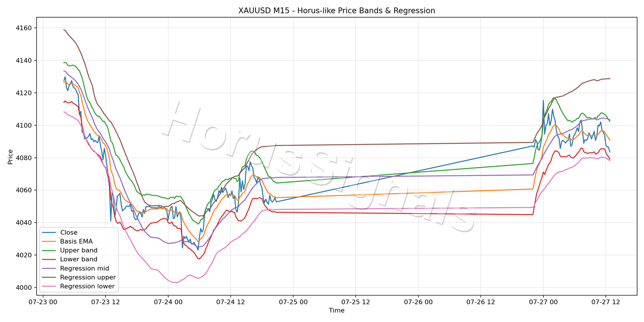Click the '07-23 12' x-axis tick label
This screenshot has height=322, width=644.
click(x=105, y=302)
